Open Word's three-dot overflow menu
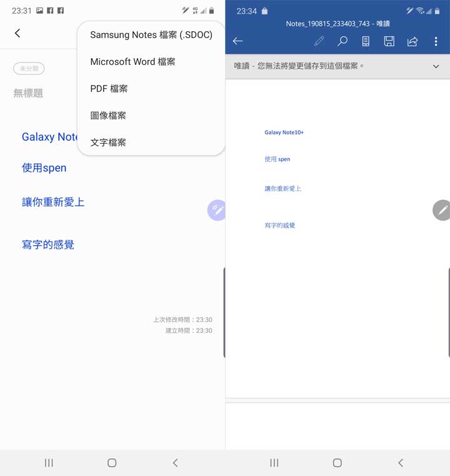The height and width of the screenshot is (476, 450). pos(436,41)
